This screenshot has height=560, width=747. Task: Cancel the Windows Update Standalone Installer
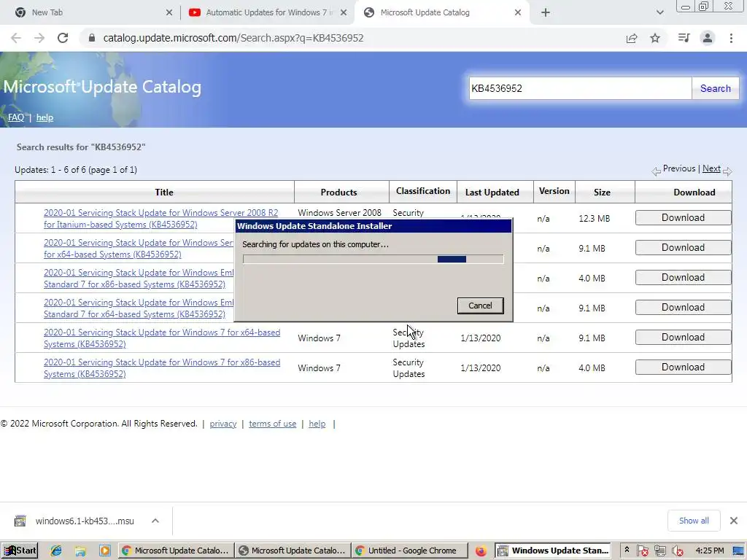point(480,306)
